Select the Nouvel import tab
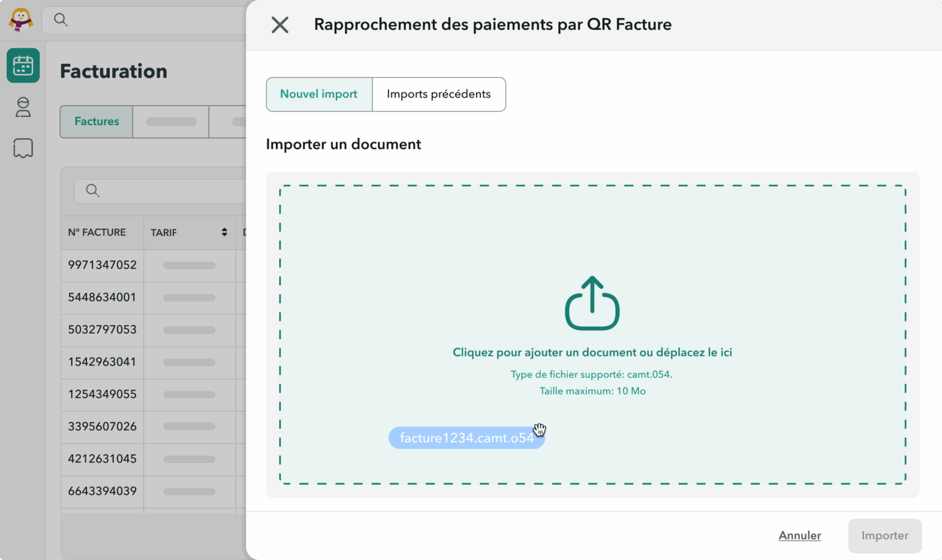942x560 pixels. coord(318,94)
